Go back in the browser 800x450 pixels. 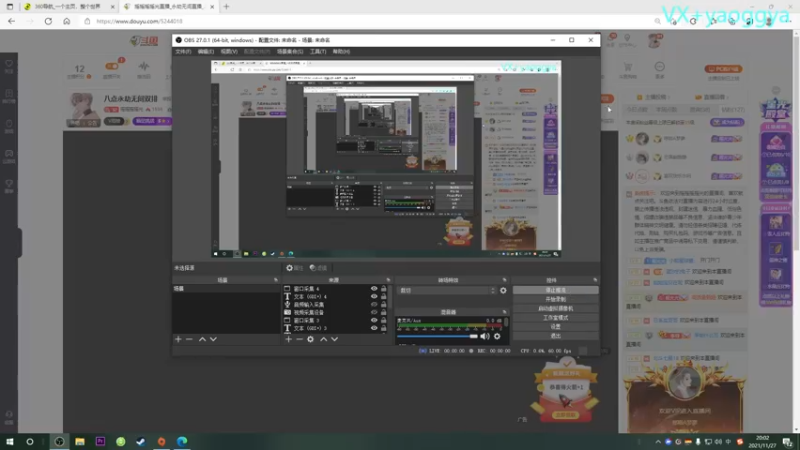coord(11,21)
